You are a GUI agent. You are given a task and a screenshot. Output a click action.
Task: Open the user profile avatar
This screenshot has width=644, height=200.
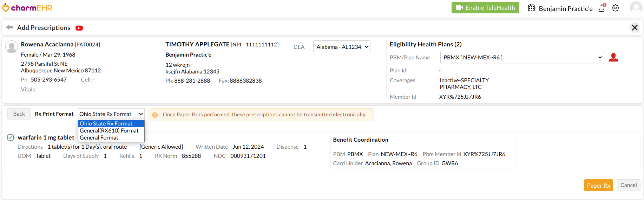click(636, 7)
